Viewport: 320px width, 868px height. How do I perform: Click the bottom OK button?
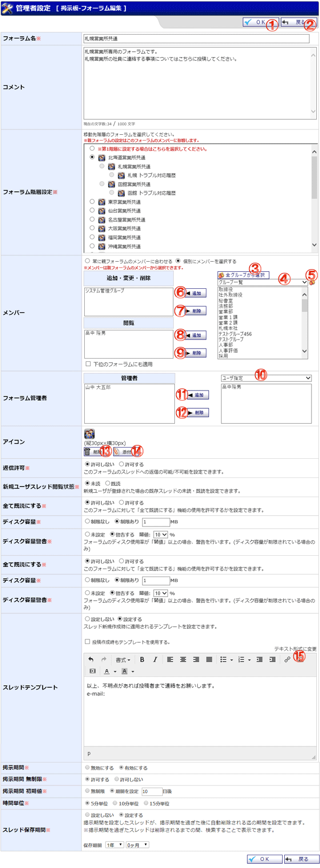coord(265,859)
